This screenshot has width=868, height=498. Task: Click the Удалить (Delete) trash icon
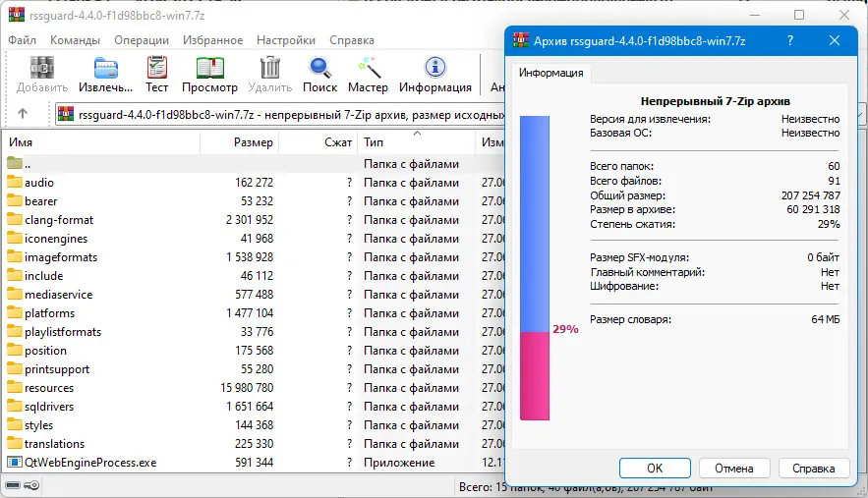pos(270,68)
